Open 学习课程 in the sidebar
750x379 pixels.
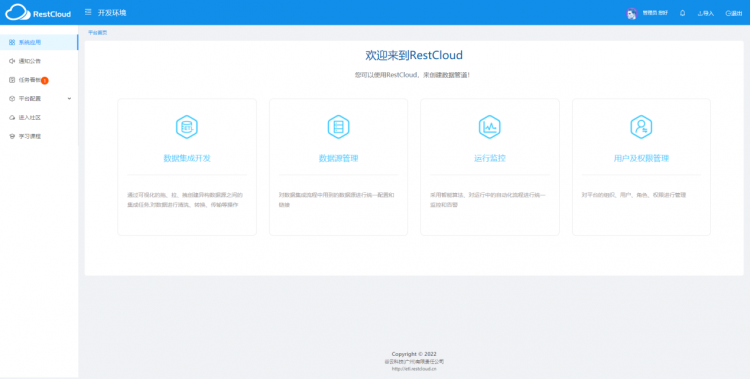pos(39,136)
